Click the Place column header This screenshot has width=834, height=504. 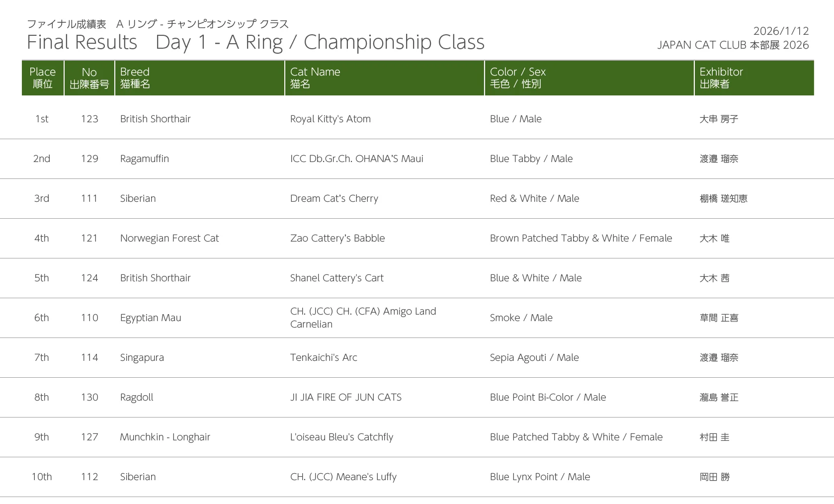(x=43, y=78)
